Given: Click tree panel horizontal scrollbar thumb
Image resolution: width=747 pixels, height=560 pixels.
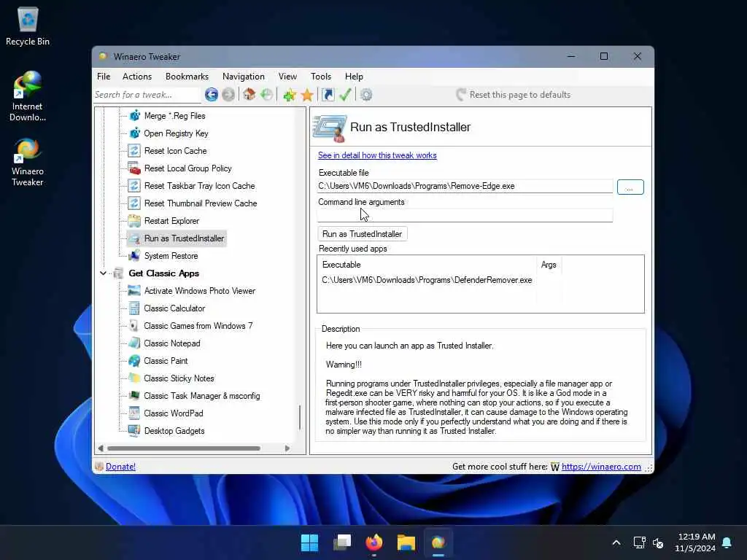Looking at the screenshot, I should point(184,448).
